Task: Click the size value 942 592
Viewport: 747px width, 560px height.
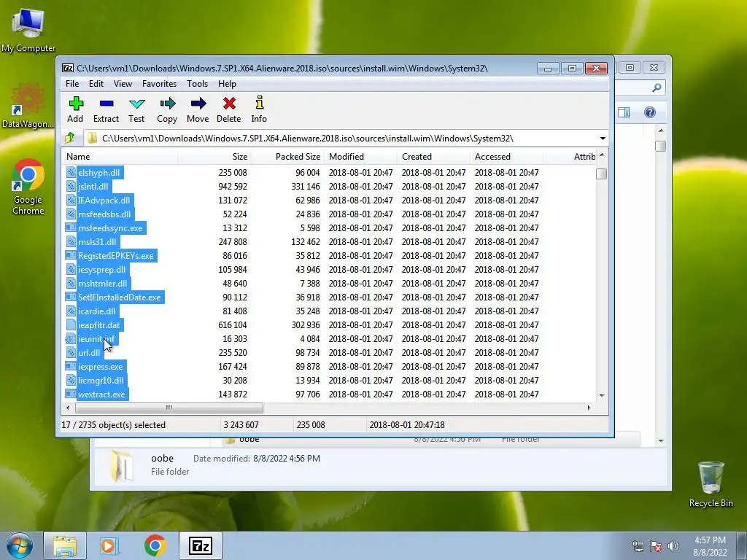Action: tap(233, 186)
